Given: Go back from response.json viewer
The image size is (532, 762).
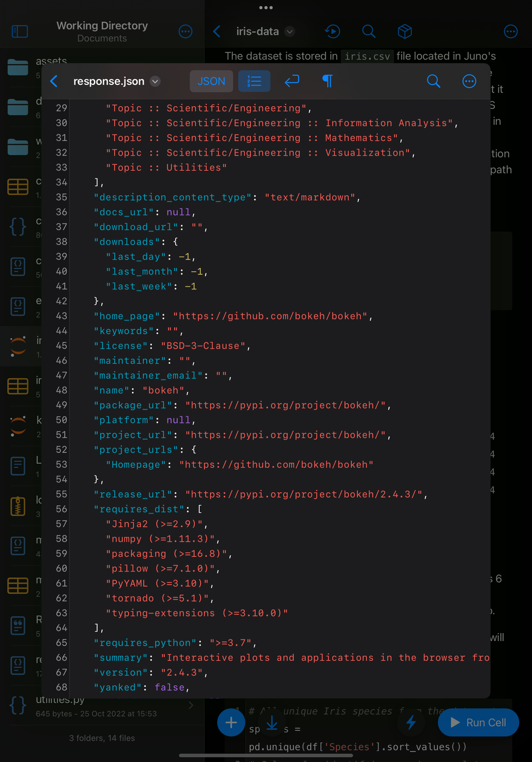Looking at the screenshot, I should coord(54,82).
